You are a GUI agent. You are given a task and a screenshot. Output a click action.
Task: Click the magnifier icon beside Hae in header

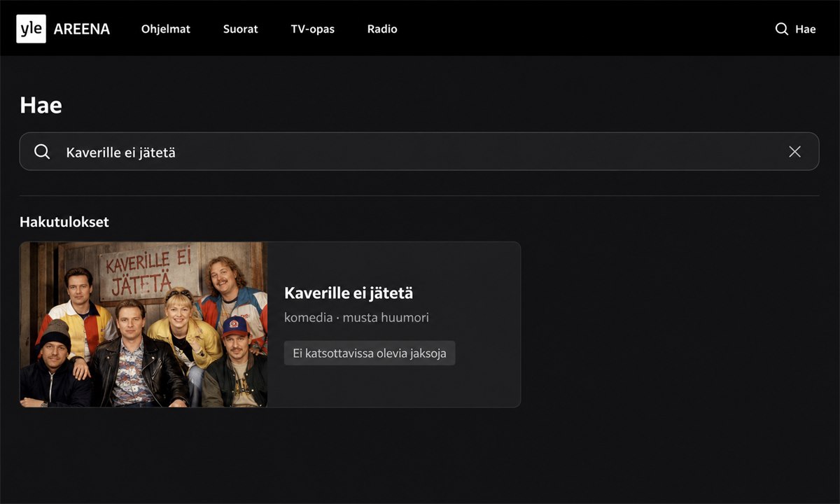coord(782,29)
